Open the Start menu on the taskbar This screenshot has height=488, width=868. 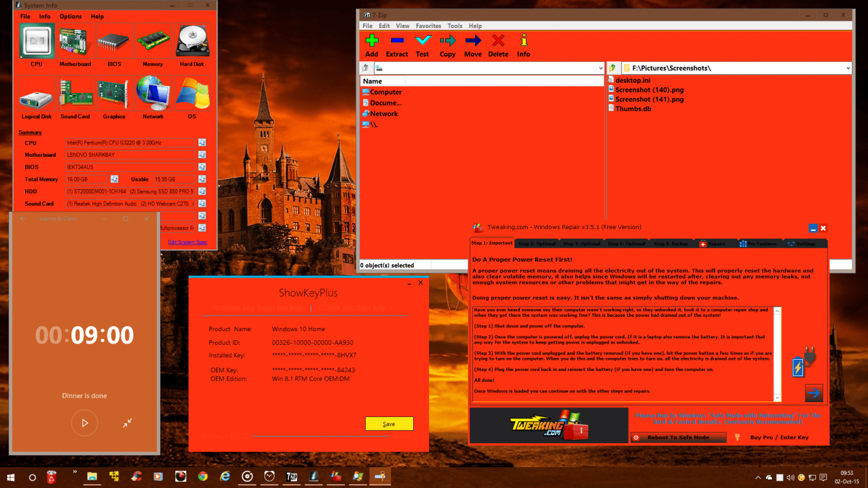point(10,477)
